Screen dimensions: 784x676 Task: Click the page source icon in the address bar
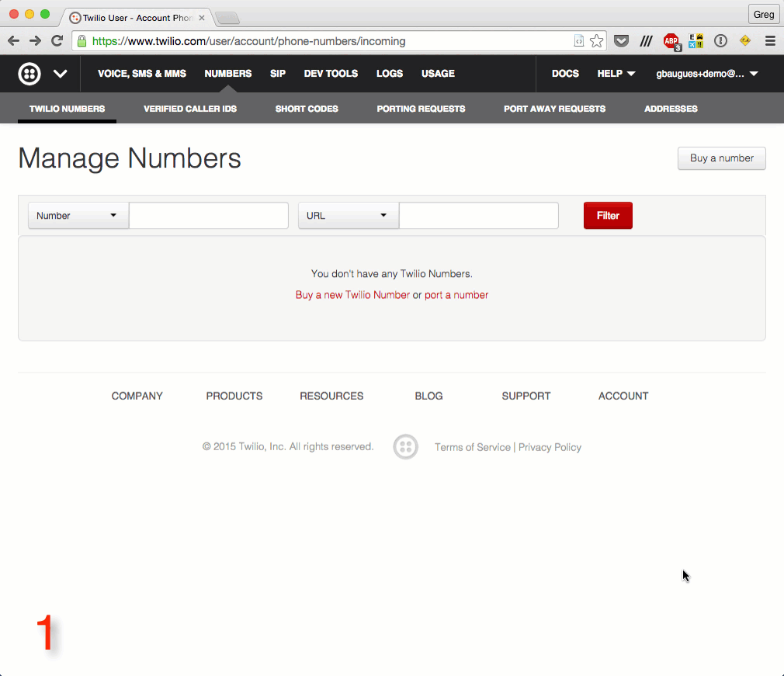point(578,41)
